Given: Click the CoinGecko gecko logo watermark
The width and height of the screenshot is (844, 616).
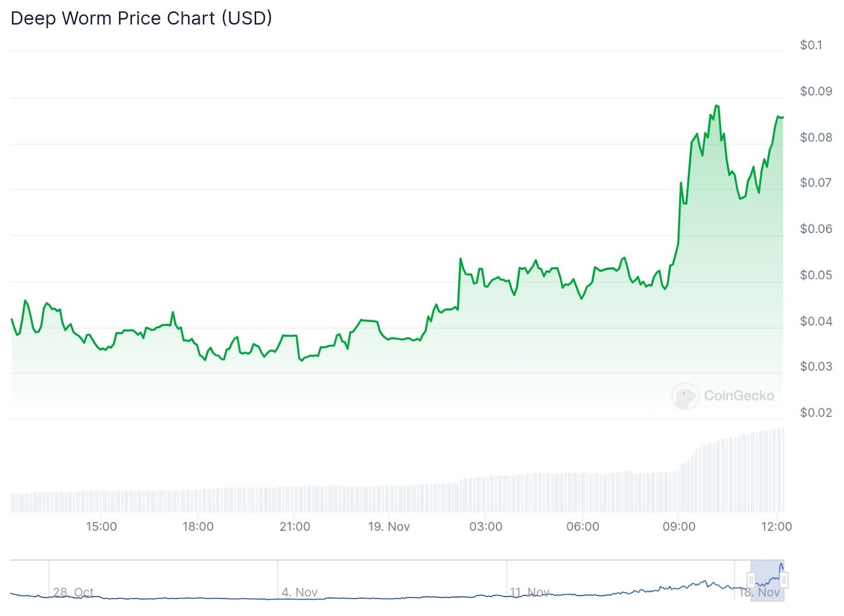Looking at the screenshot, I should pyautogui.click(x=685, y=396).
